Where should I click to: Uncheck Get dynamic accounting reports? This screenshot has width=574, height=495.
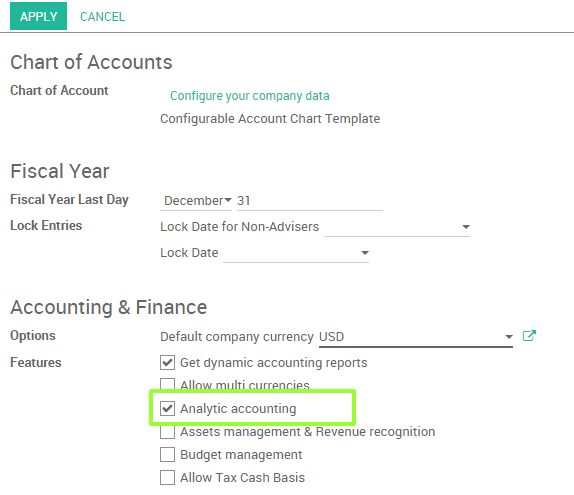167,362
